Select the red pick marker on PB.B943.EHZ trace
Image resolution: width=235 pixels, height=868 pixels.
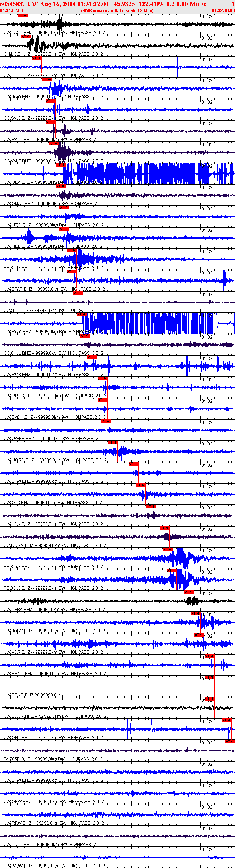click(x=168, y=549)
